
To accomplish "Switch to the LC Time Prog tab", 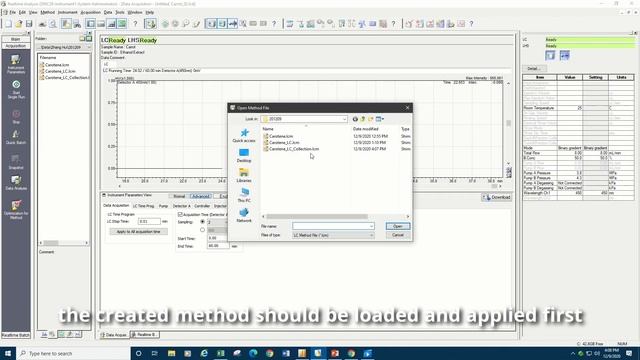I will 144,206.
